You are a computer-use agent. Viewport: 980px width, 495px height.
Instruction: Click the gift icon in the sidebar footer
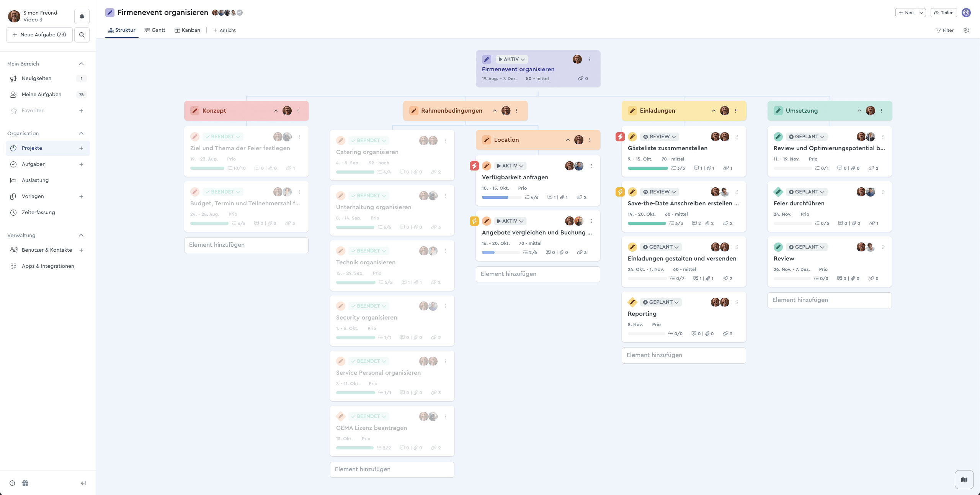coord(25,483)
